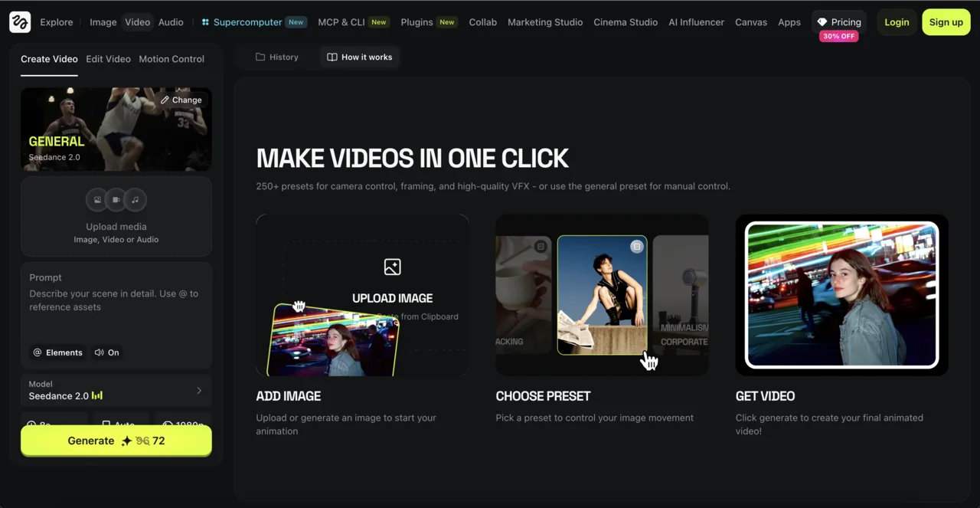Click the Get Video preview image
The height and width of the screenshot is (508, 980).
(841, 295)
